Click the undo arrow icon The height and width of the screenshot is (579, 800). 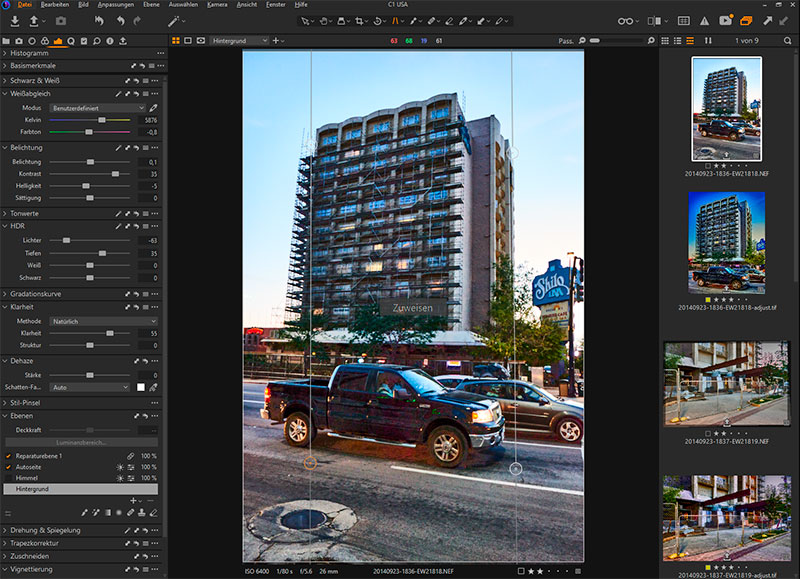click(120, 21)
